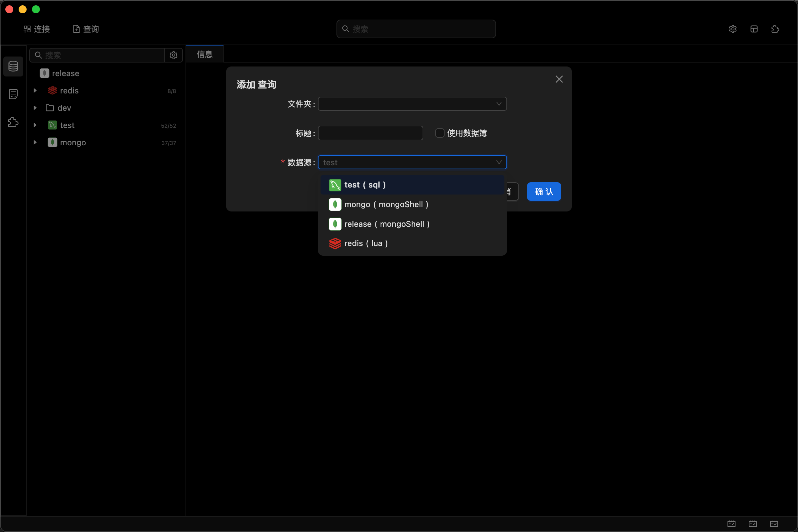Viewport: 798px width, 532px height.
Task: Click the rightmost status bar icon
Action: (774, 523)
